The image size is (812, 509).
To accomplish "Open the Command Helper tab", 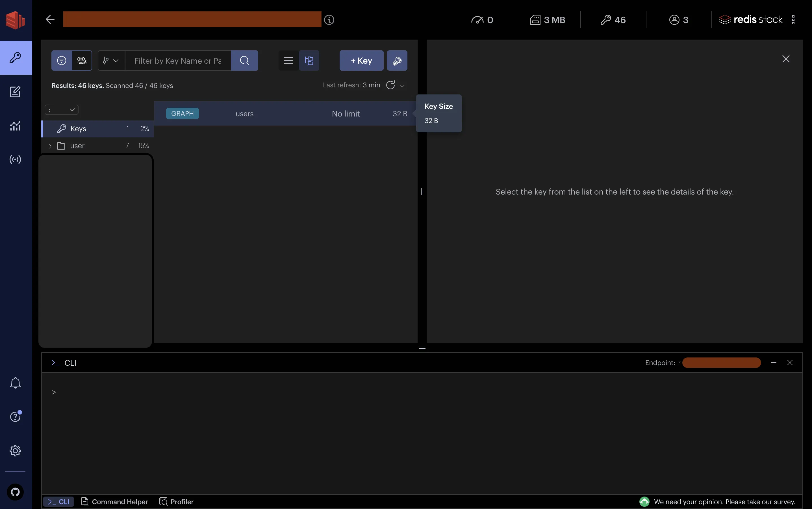I will [115, 502].
